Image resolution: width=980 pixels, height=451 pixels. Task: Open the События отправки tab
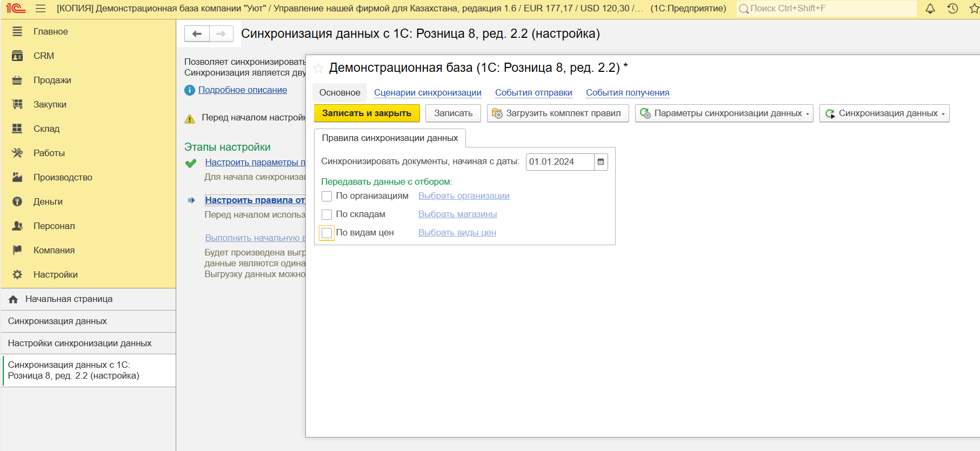pos(534,93)
